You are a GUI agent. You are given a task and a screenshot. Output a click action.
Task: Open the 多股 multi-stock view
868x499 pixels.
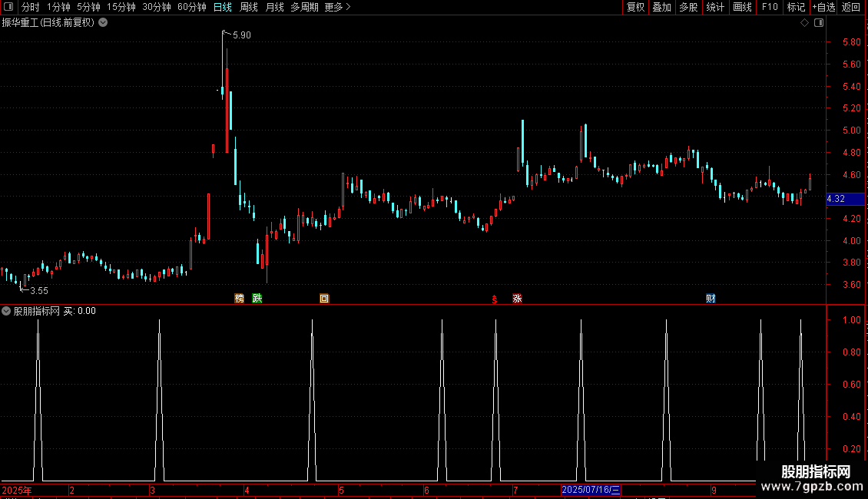coord(689,7)
